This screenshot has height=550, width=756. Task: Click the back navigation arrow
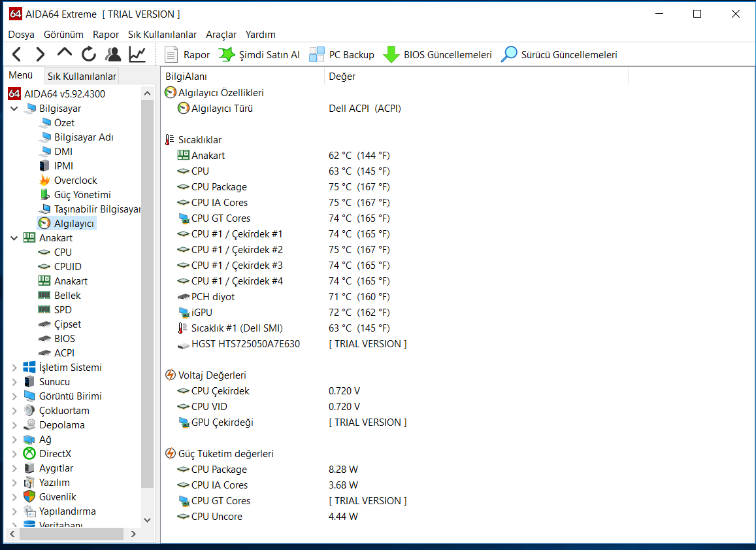point(17,54)
